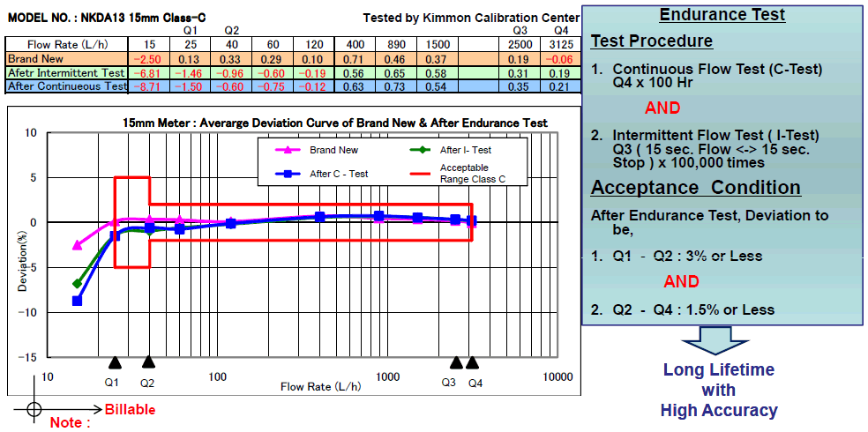Click the black triangle marker above Q1
Screen dimensions: 868x432
tap(114, 362)
